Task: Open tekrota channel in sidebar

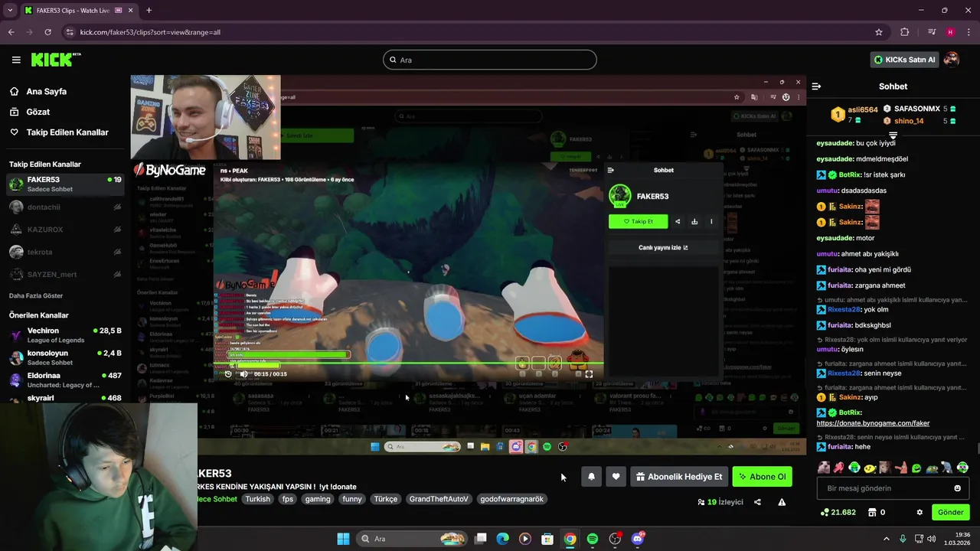Action: (64, 252)
